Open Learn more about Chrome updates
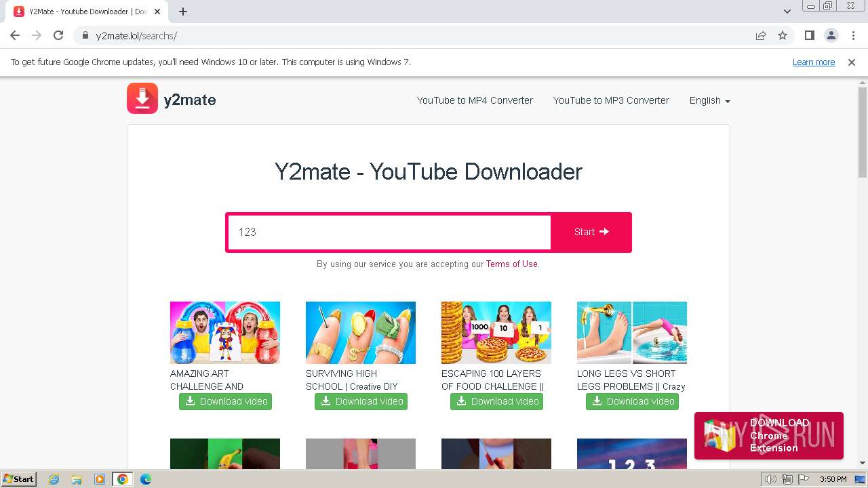868x488 pixels. (814, 62)
